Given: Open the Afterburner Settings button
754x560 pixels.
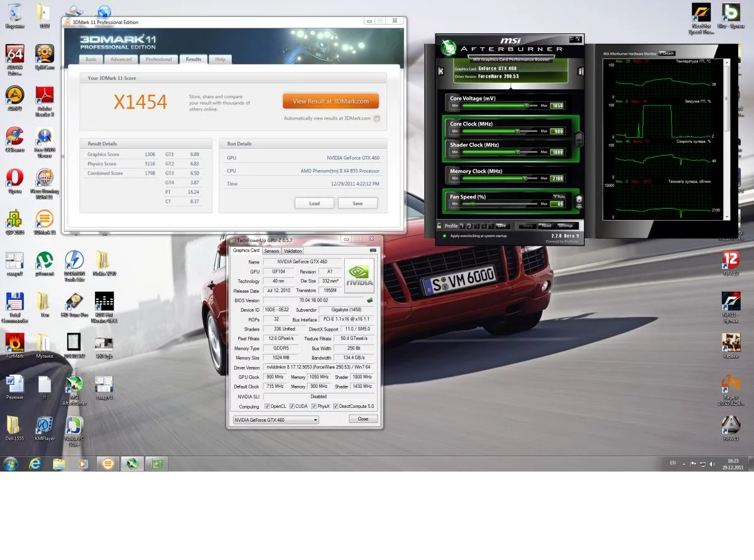Looking at the screenshot, I should pyautogui.click(x=565, y=226).
